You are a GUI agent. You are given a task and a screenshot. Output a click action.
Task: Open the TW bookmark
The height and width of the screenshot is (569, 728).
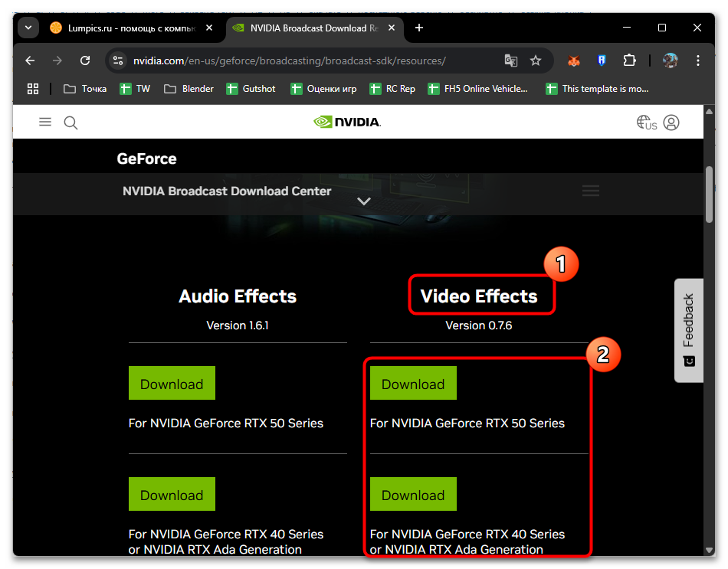[135, 89]
